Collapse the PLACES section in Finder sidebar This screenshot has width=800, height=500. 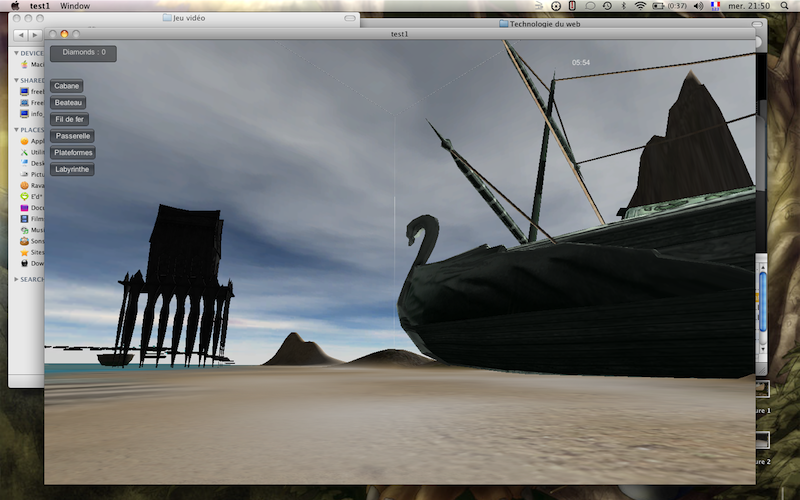(x=15, y=130)
